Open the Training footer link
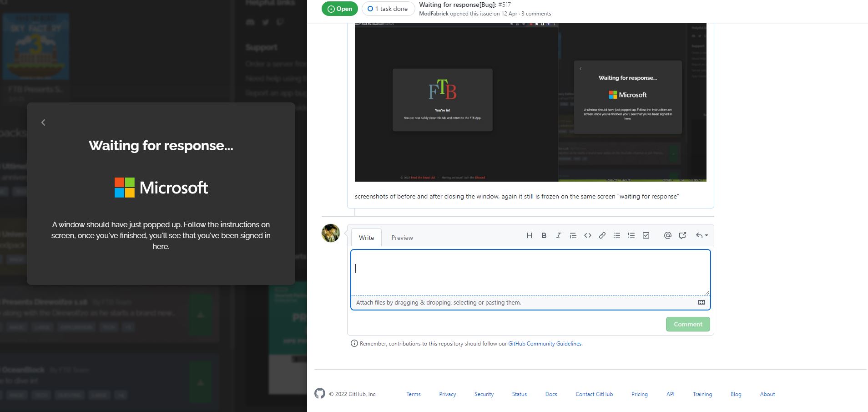Screen dimensions: 868x412 coord(702,394)
